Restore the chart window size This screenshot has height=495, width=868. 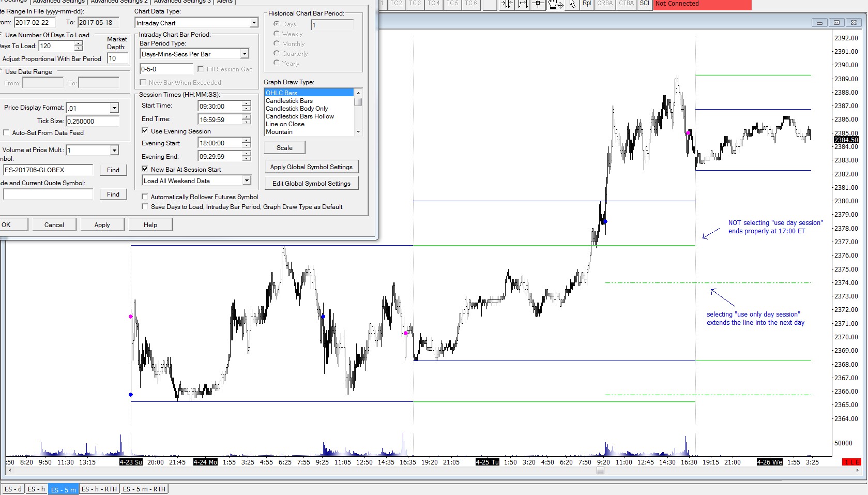[x=836, y=22]
